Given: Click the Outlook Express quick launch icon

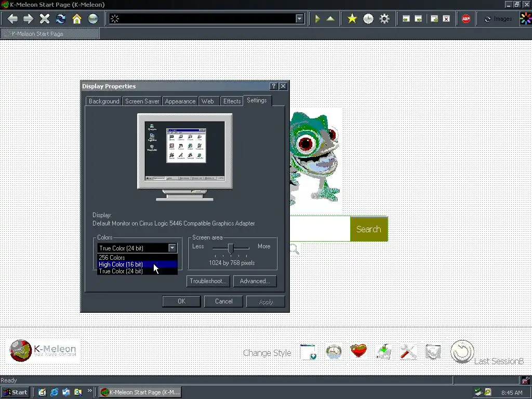Looking at the screenshot, I should click(66, 392).
